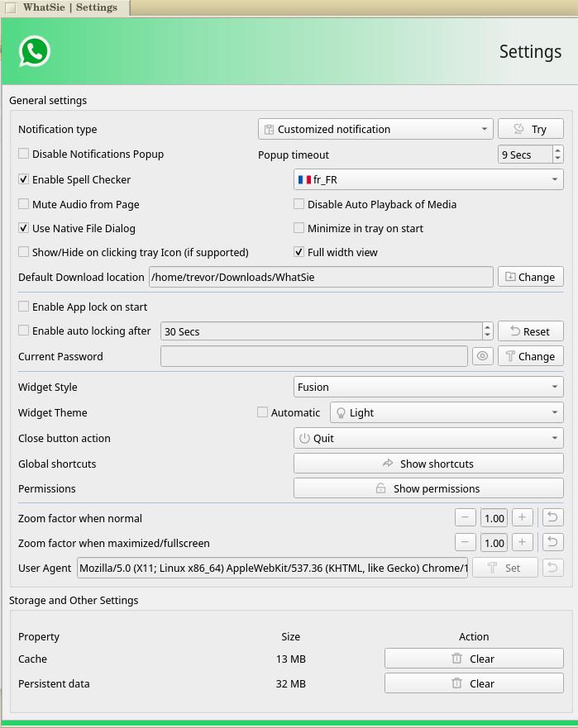The width and height of the screenshot is (578, 728).
Task: Click the WhatsApp logo icon in header
Action: click(x=35, y=51)
